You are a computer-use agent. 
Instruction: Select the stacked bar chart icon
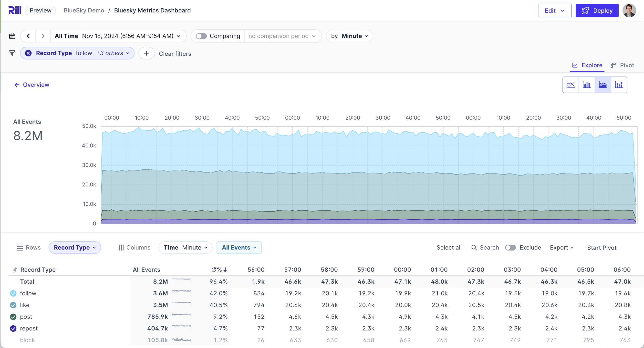pos(619,85)
